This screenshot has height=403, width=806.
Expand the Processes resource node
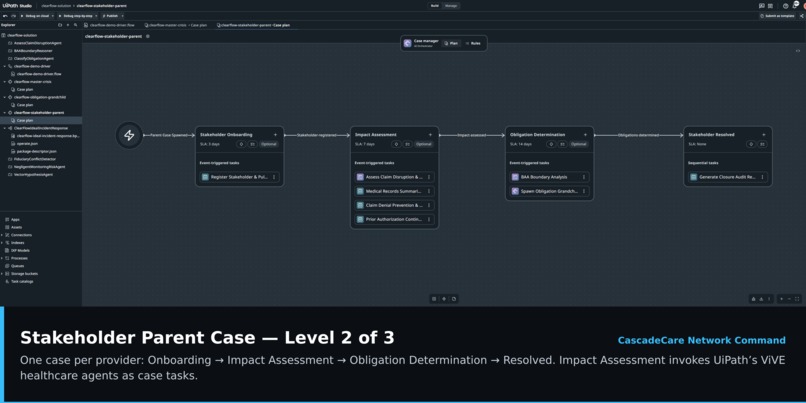click(x=3, y=258)
